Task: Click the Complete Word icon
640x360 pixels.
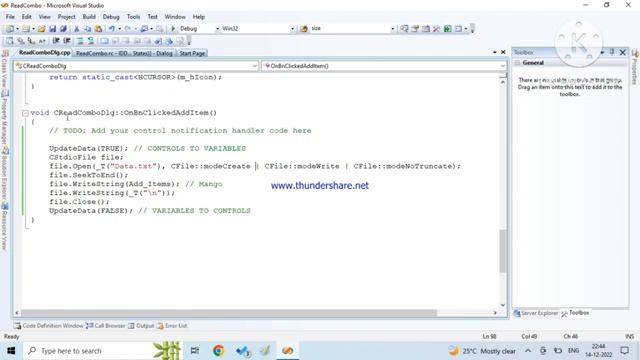Action: pos(42,41)
